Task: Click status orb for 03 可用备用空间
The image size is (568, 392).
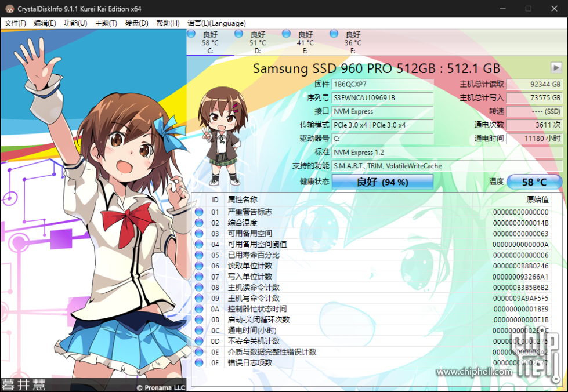Action: (199, 234)
